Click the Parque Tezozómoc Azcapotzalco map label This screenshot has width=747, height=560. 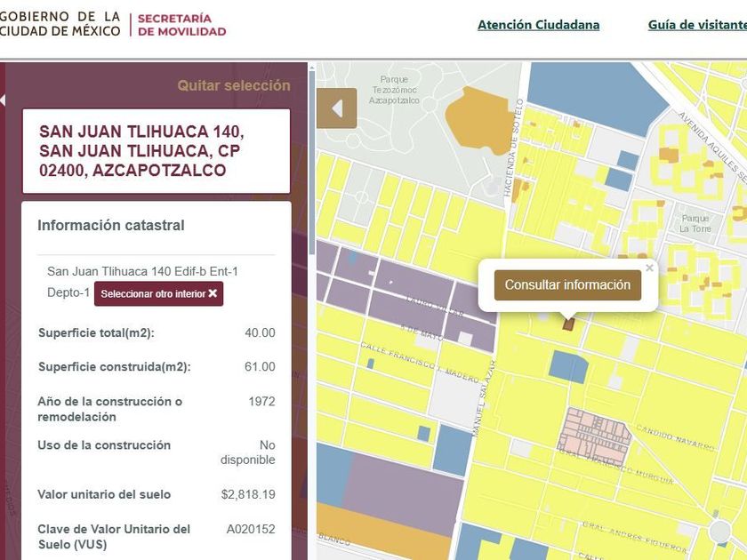click(394, 90)
